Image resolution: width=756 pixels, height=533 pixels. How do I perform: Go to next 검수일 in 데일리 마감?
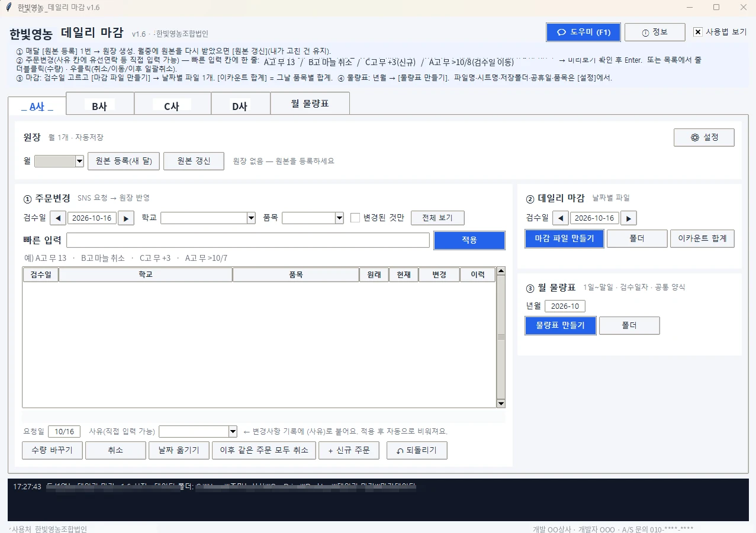click(629, 218)
